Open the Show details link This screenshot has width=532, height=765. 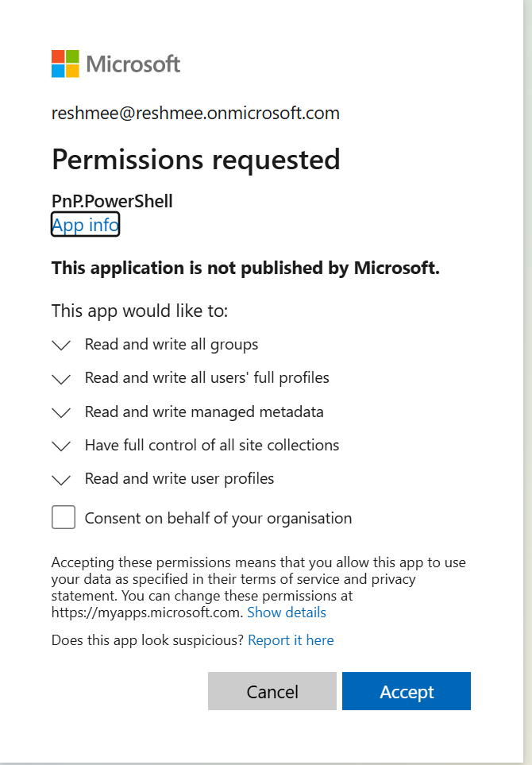pos(287,612)
